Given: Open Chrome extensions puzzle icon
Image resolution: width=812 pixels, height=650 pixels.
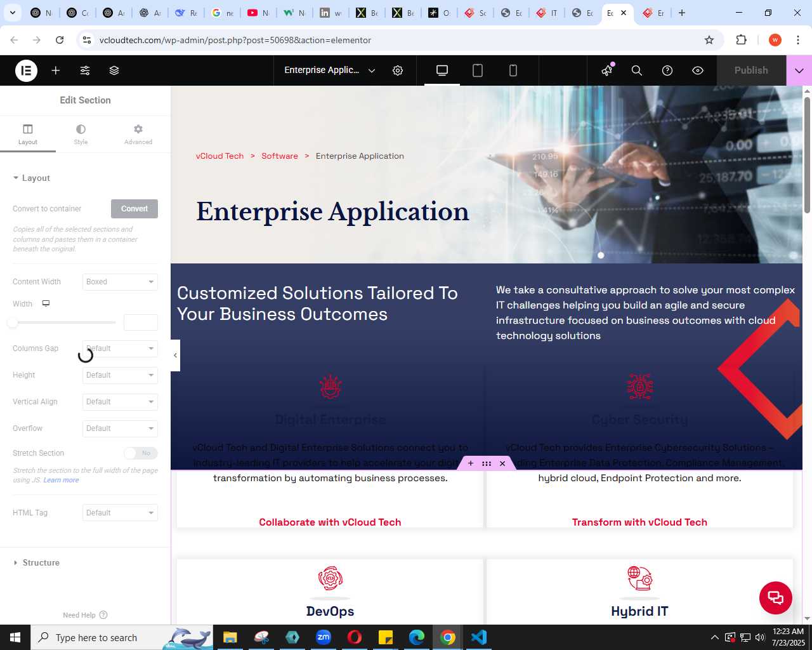Looking at the screenshot, I should pyautogui.click(x=741, y=40).
